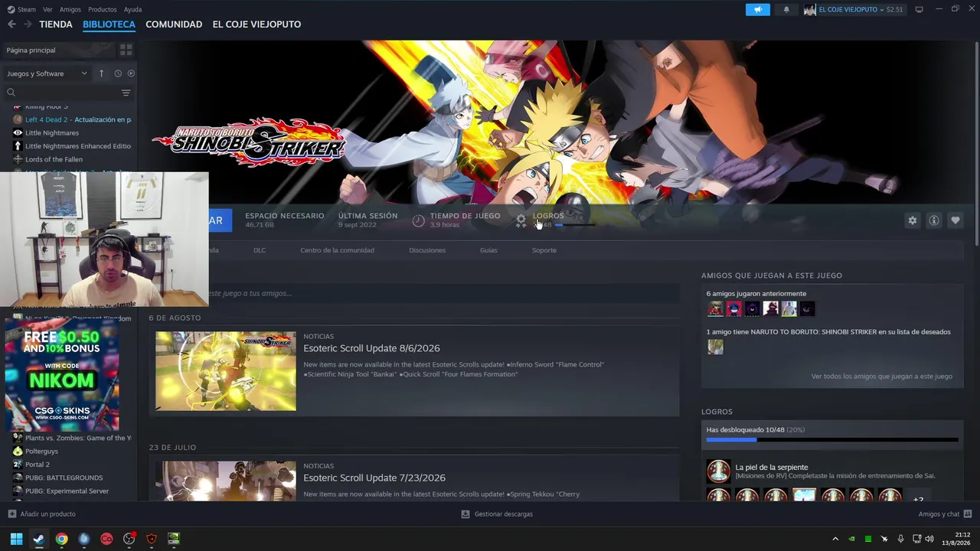Click the recent activity clock icon
980x551 pixels.
point(118,73)
